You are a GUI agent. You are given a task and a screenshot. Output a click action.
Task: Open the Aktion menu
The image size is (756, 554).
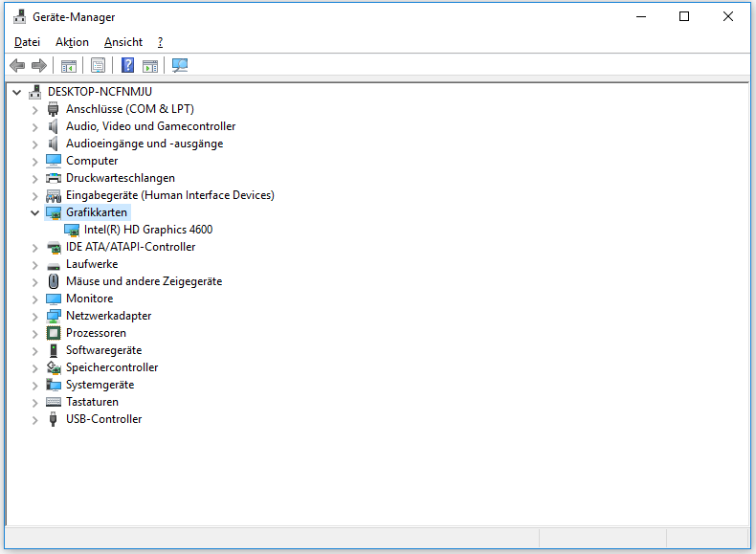(72, 42)
